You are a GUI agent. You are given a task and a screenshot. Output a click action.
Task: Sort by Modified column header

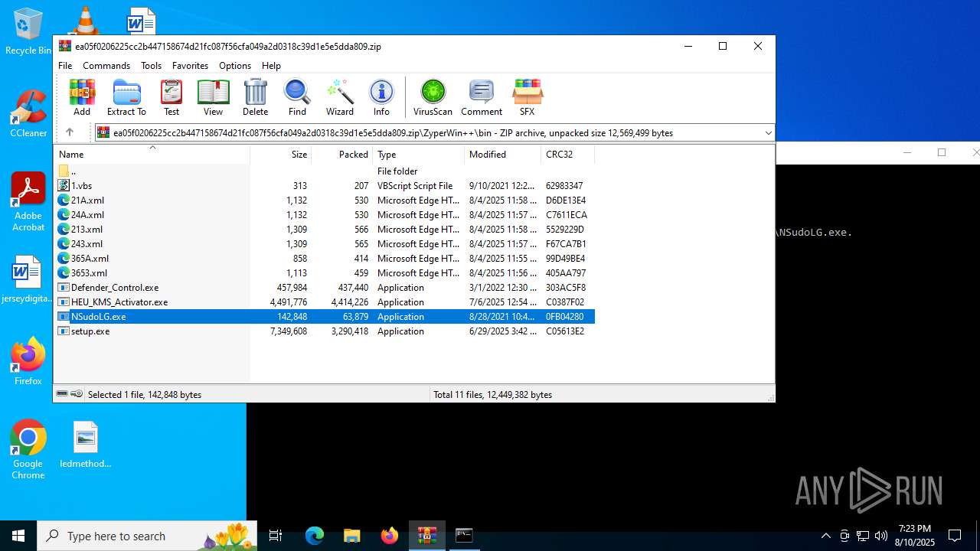(x=502, y=155)
